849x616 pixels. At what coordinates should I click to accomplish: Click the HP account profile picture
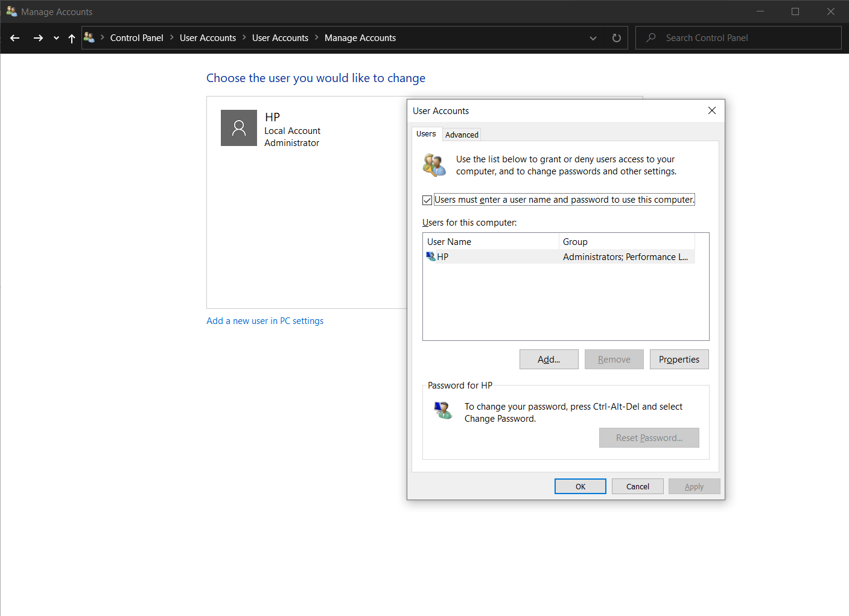pyautogui.click(x=238, y=127)
